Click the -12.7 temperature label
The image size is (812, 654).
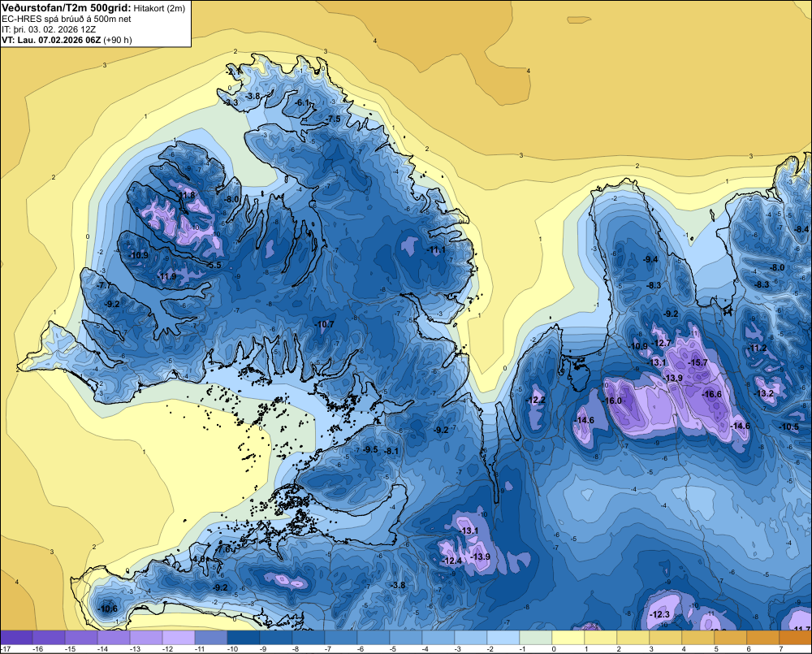[661, 343]
